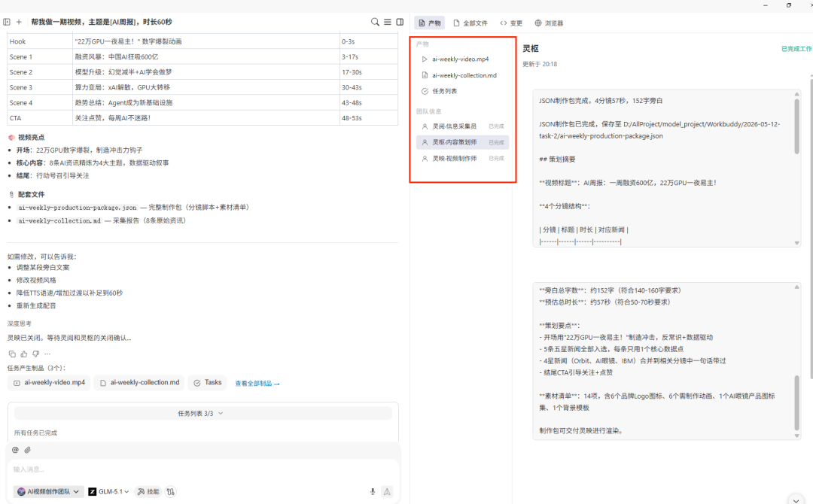
Task: Click the top output box scrollbar up arrow
Action: point(797,94)
